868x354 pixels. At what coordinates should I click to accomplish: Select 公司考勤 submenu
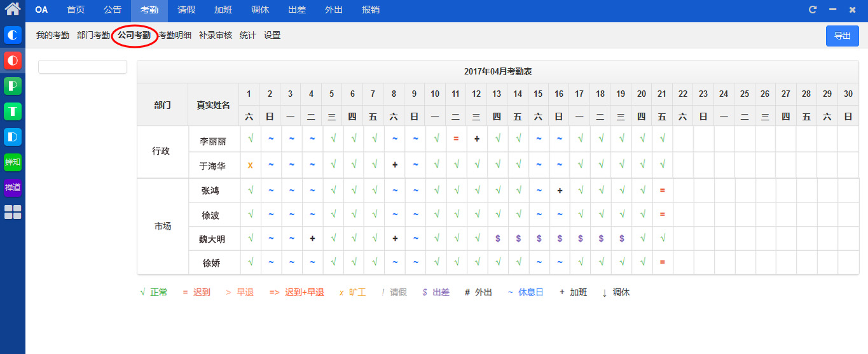coord(134,36)
